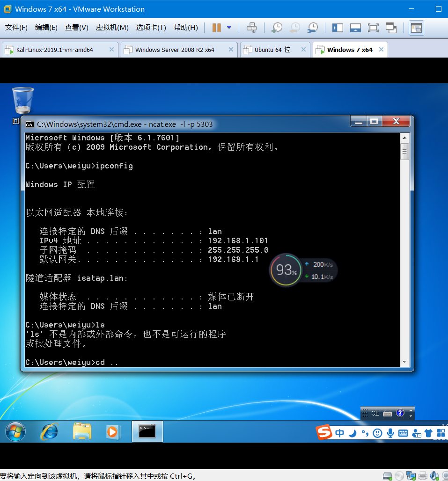The width and height of the screenshot is (448, 481).
Task: Click Sogou user account icon
Action: click(416, 433)
